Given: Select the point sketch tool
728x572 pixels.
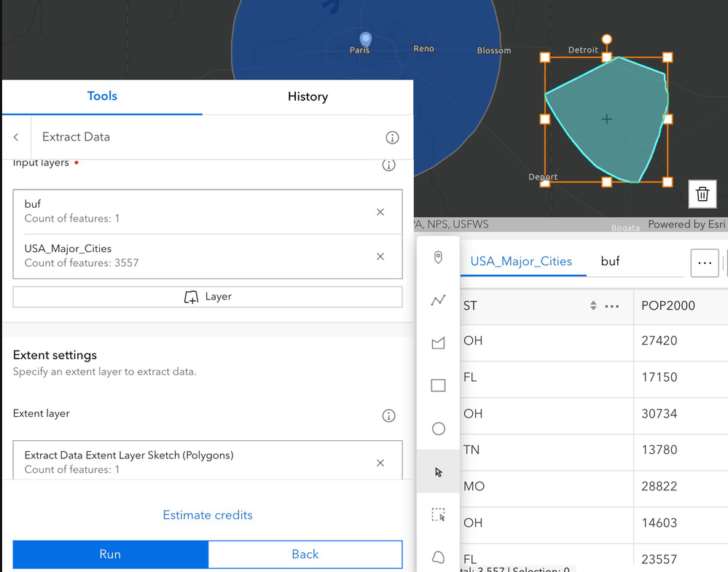Looking at the screenshot, I should coord(438,257).
